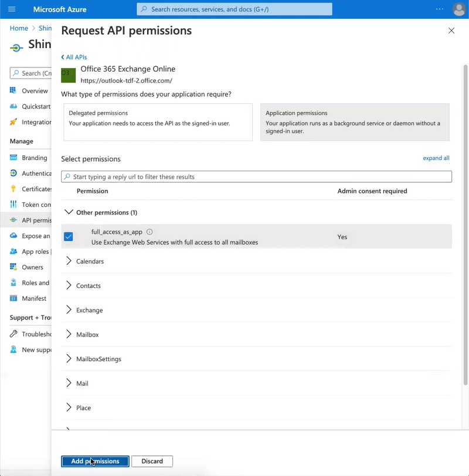Screen dimensions: 469x476
Task: Open the more options ellipsis menu
Action: pyautogui.click(x=440, y=9)
